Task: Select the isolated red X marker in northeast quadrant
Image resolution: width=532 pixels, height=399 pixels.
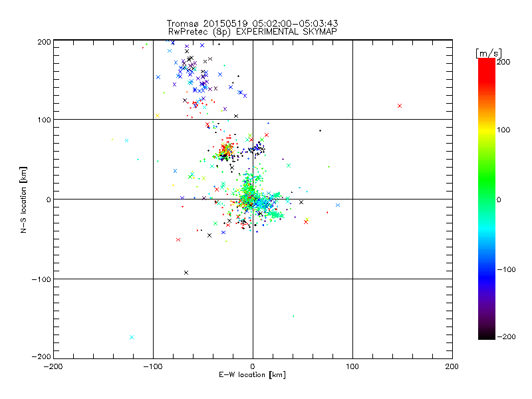Action: coord(400,106)
